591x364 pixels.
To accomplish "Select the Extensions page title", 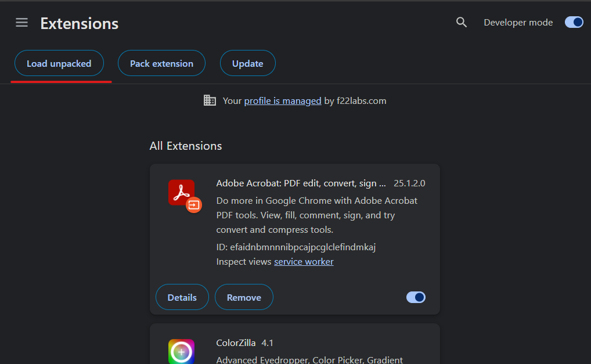I will click(x=80, y=24).
